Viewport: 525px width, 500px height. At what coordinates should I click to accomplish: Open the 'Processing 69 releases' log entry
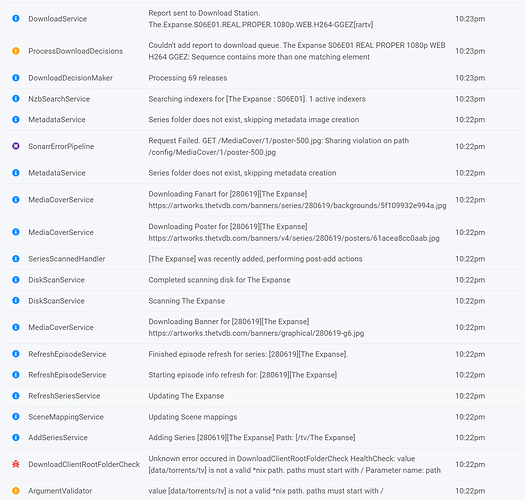pyautogui.click(x=188, y=78)
